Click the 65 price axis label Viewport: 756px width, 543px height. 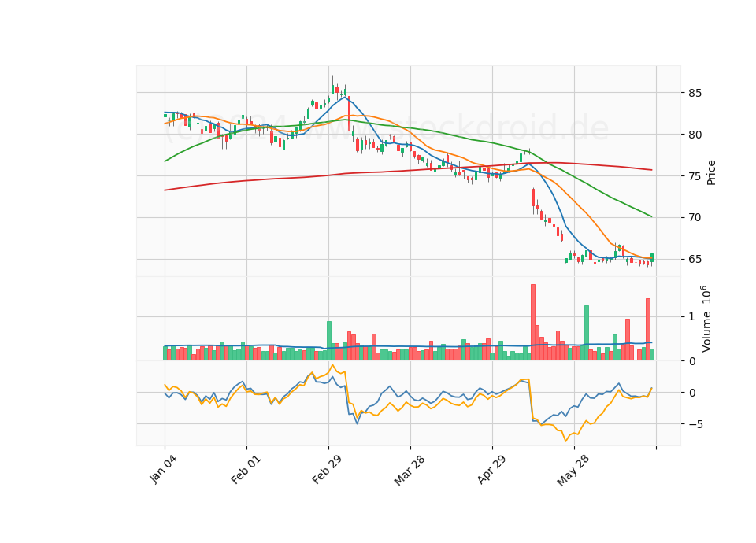pos(695,259)
